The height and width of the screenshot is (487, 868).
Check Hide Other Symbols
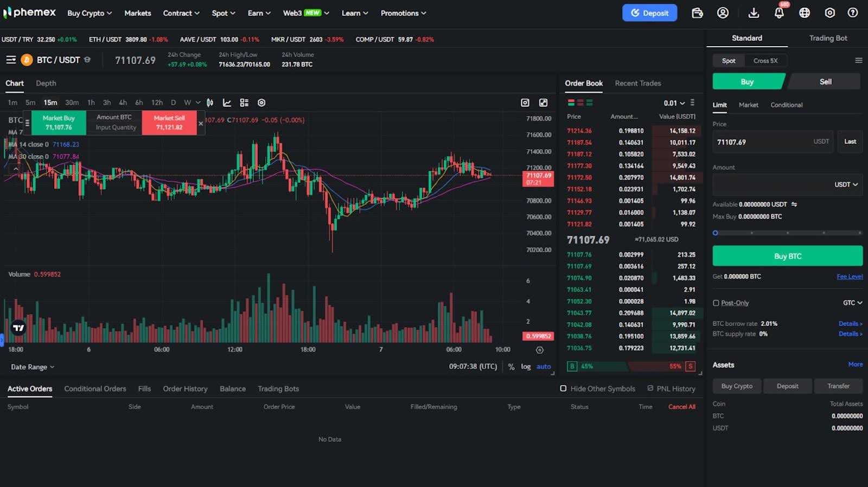[x=563, y=388]
